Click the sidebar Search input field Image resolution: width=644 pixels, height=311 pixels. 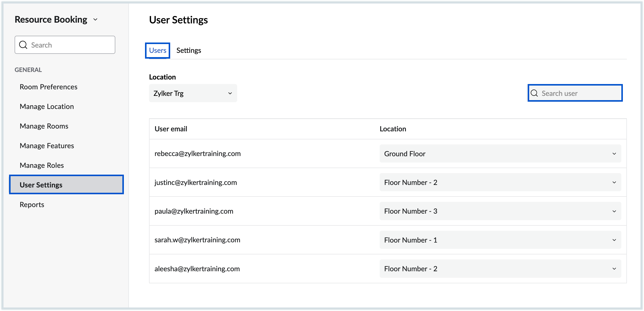[x=65, y=44]
